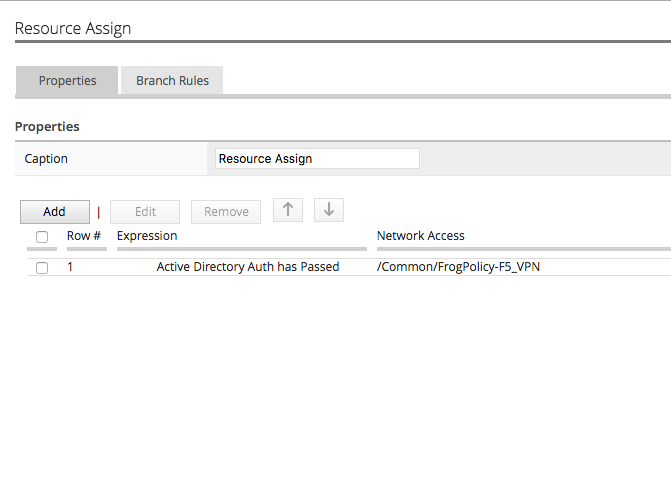The width and height of the screenshot is (671, 481).
Task: Open the /Common/FrogPolicy-F5_VPN network access entry
Action: point(458,267)
